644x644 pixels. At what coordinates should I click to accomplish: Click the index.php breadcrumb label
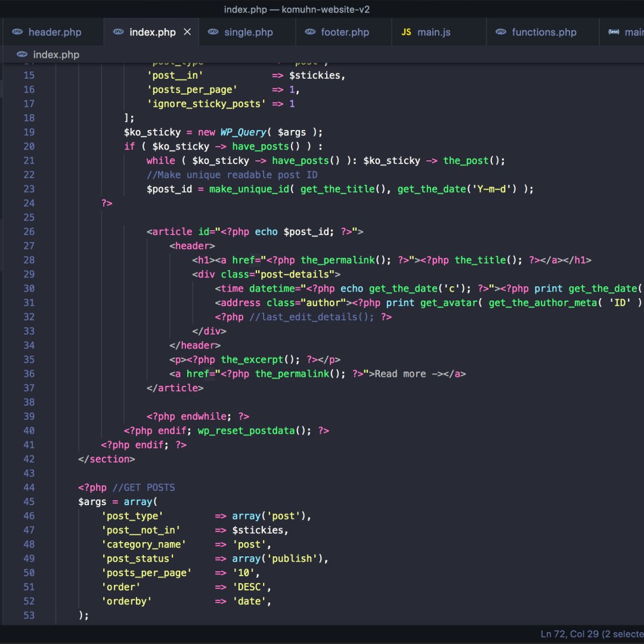[x=56, y=55]
